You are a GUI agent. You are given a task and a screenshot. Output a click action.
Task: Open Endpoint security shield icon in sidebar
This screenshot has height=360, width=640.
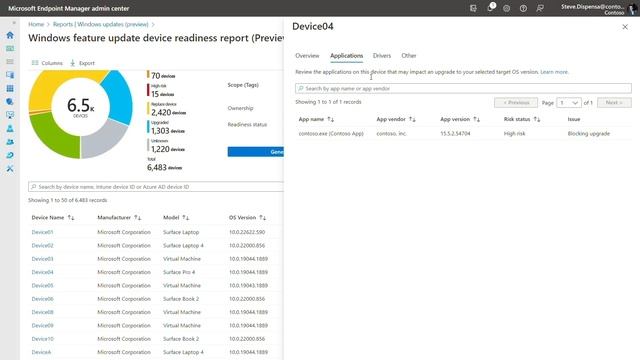(10, 102)
